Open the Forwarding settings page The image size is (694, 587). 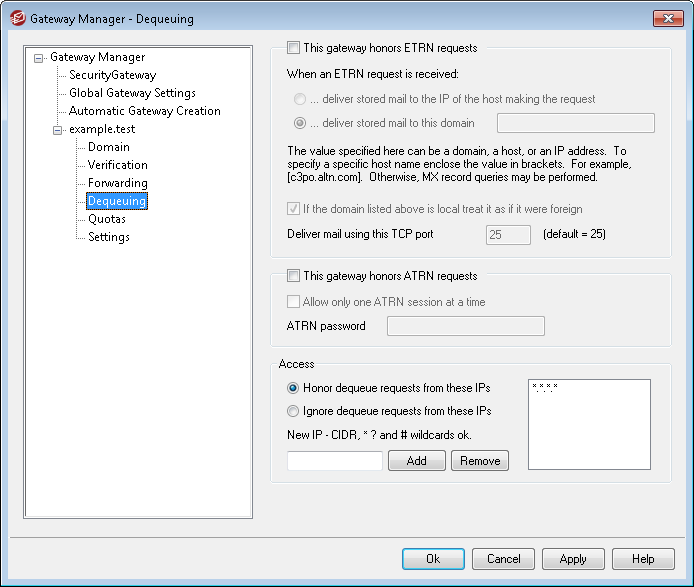pos(117,183)
